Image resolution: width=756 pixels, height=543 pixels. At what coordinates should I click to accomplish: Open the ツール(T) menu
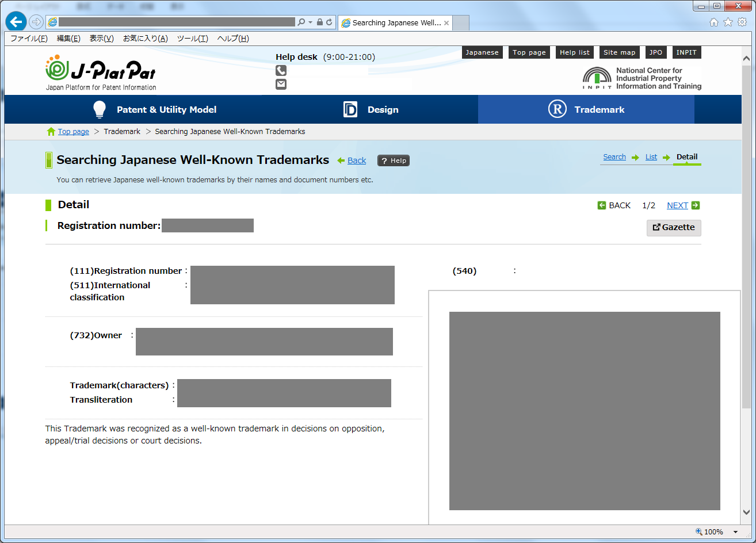tap(192, 39)
